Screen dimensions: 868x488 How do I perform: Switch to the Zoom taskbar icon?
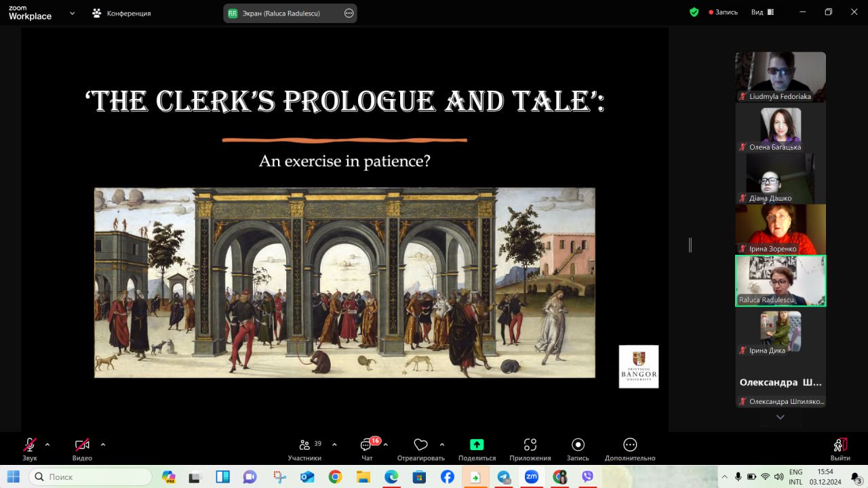point(532,477)
